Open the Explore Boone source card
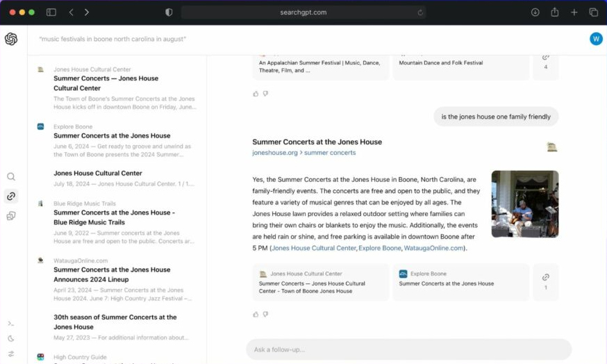Viewport: 607px width, 364px height. 461,282
